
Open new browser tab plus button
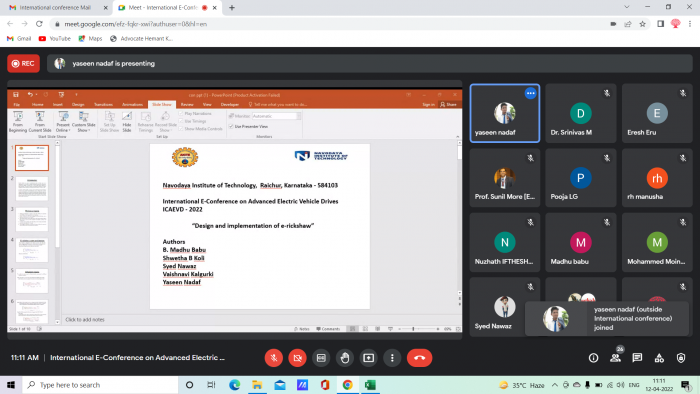[232, 8]
